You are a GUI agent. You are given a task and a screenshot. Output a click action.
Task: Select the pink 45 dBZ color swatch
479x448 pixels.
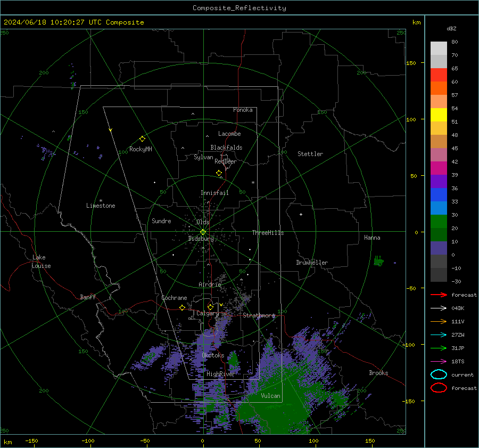click(439, 154)
